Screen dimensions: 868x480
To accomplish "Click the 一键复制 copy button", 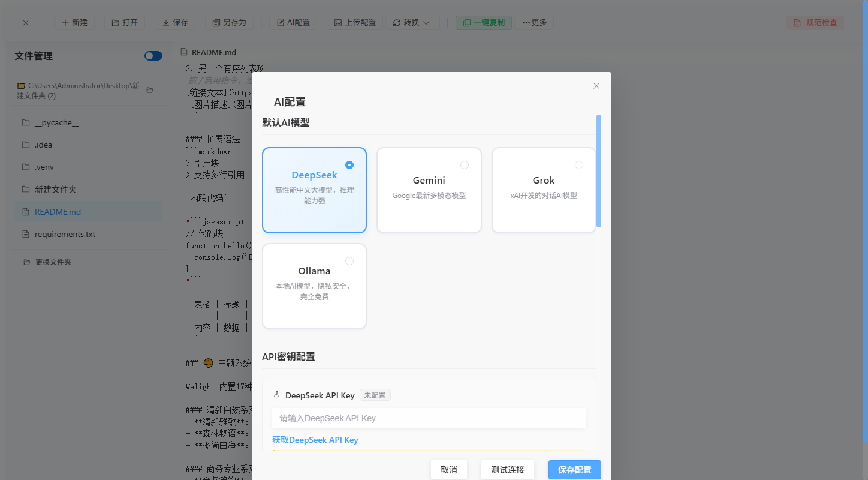I will pos(484,23).
